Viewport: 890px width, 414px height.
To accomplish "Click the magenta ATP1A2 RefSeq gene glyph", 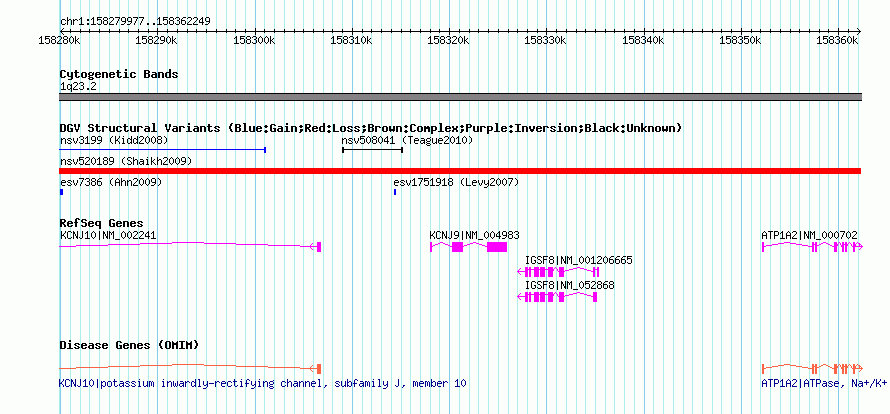I will (812, 246).
